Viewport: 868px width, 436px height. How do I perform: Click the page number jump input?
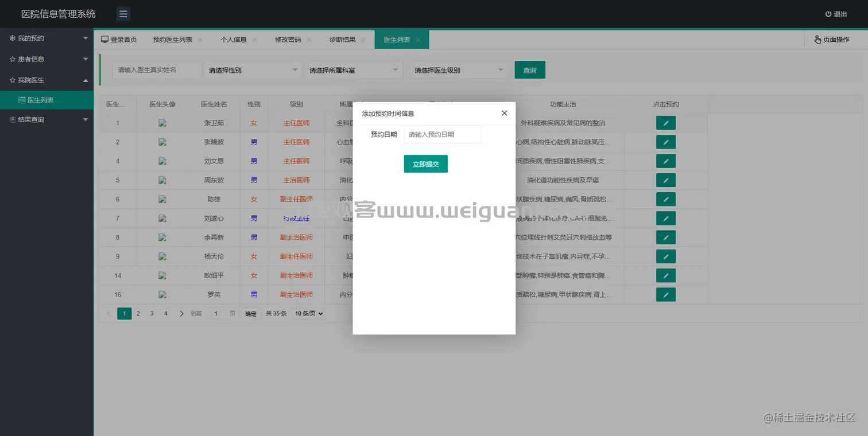(x=216, y=314)
